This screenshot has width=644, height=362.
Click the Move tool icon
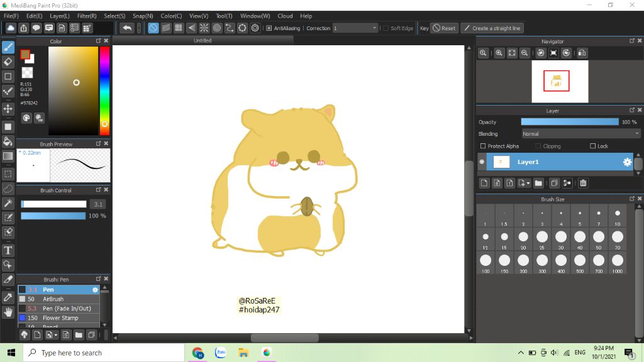8,109
